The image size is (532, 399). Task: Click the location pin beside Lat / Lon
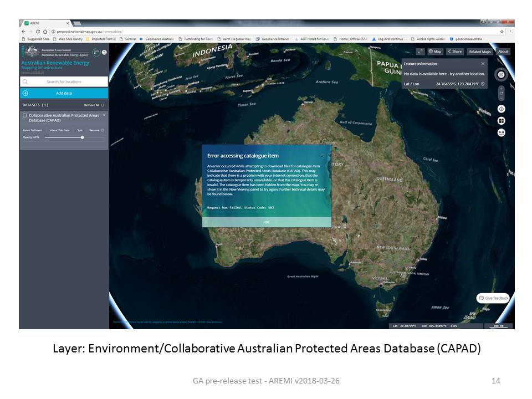point(483,84)
